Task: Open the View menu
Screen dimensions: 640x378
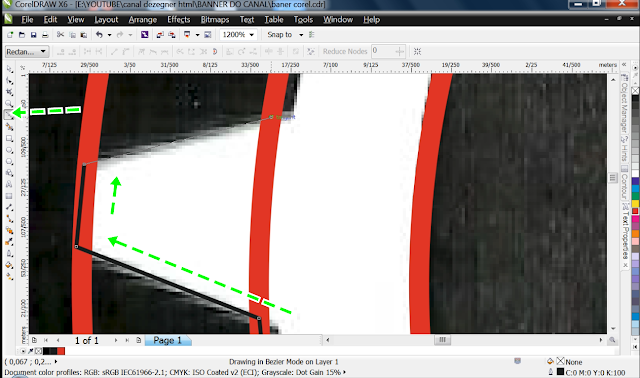Action: point(76,20)
